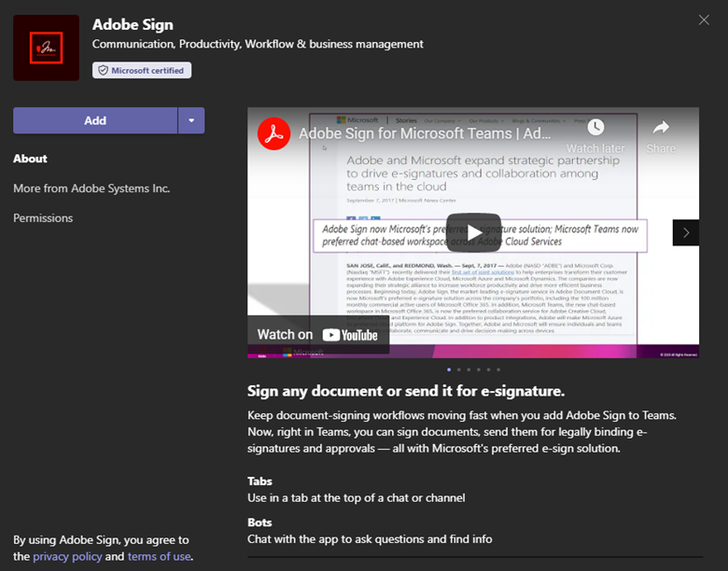This screenshot has height=571, width=728.
Task: Open the Permissions section
Action: point(43,218)
